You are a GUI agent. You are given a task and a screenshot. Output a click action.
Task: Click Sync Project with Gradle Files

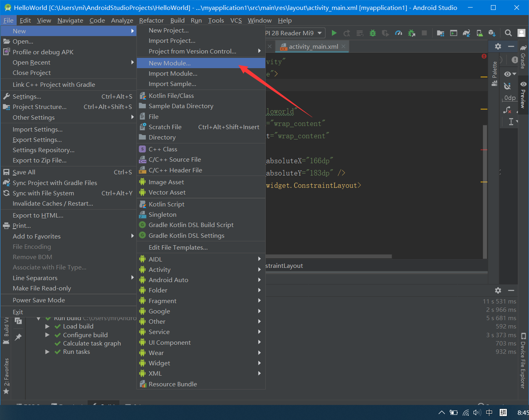pyautogui.click(x=69, y=183)
